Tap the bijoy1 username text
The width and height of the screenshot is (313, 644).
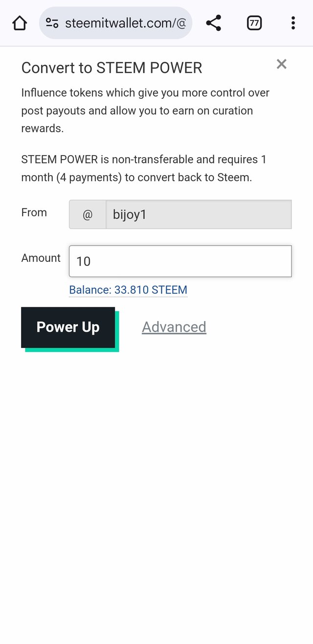coord(130,214)
